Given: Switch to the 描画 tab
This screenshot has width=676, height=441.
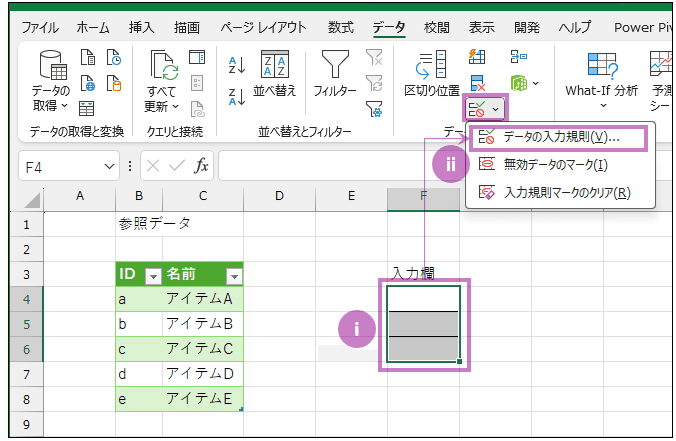Looking at the screenshot, I should click(x=187, y=28).
